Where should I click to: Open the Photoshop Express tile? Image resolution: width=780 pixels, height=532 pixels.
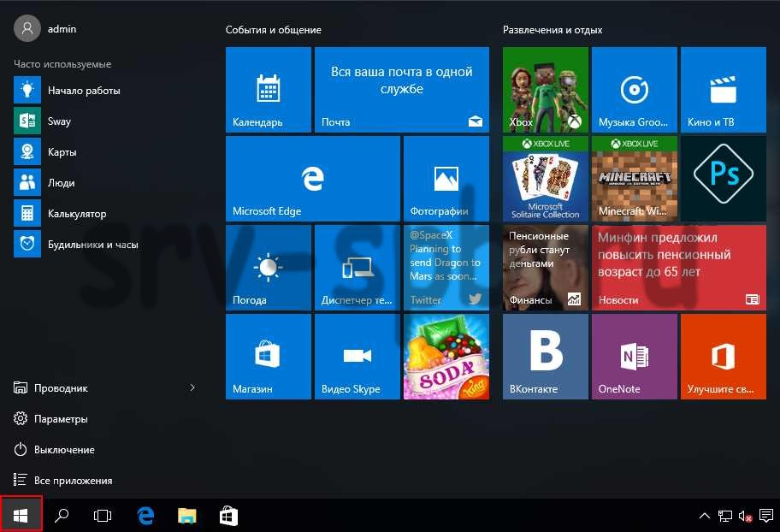click(x=724, y=179)
